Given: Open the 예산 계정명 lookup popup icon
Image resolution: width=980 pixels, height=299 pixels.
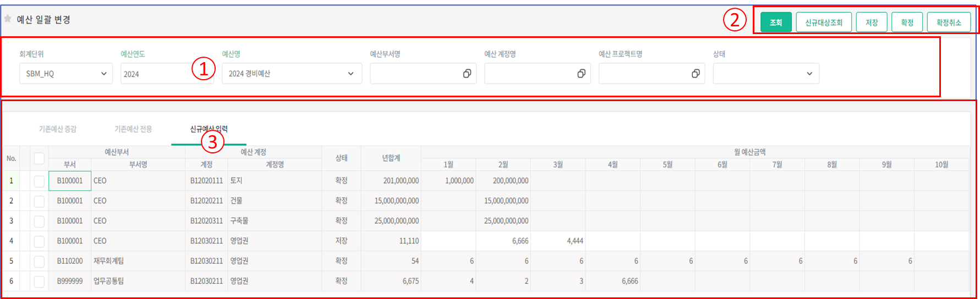Looking at the screenshot, I should 581,74.
